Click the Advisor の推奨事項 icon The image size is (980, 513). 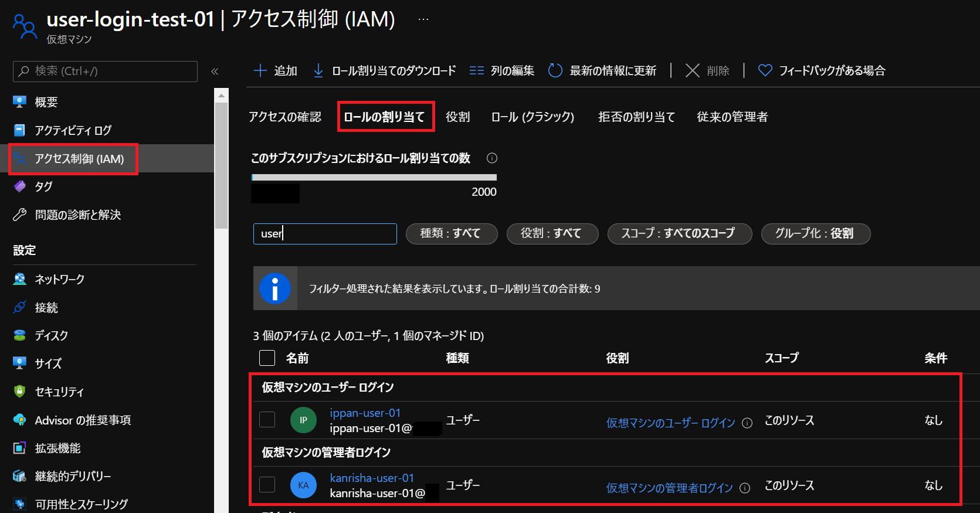(x=19, y=420)
